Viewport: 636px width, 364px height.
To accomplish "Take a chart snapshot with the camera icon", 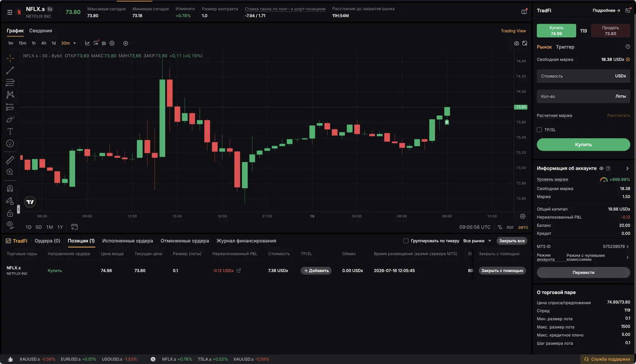I will [x=516, y=43].
